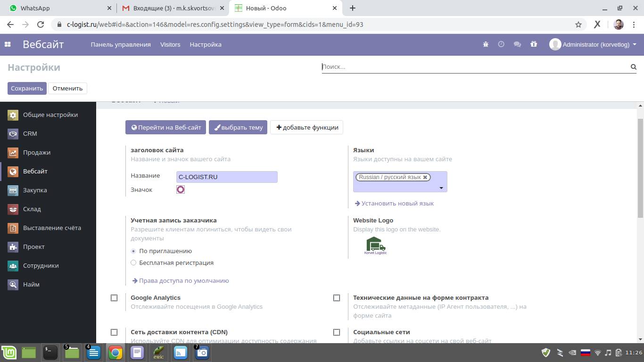This screenshot has height=362, width=644.
Task: Open the Настройка top menu
Action: [206, 44]
